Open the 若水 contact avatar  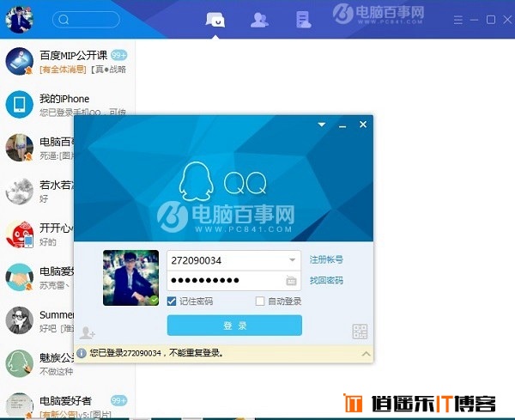coord(20,191)
